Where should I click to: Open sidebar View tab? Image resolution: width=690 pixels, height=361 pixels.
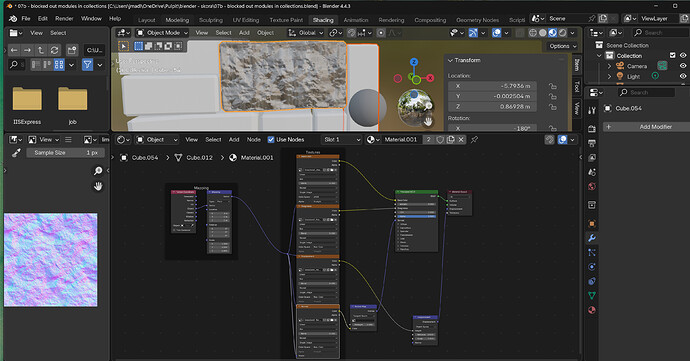pyautogui.click(x=576, y=108)
